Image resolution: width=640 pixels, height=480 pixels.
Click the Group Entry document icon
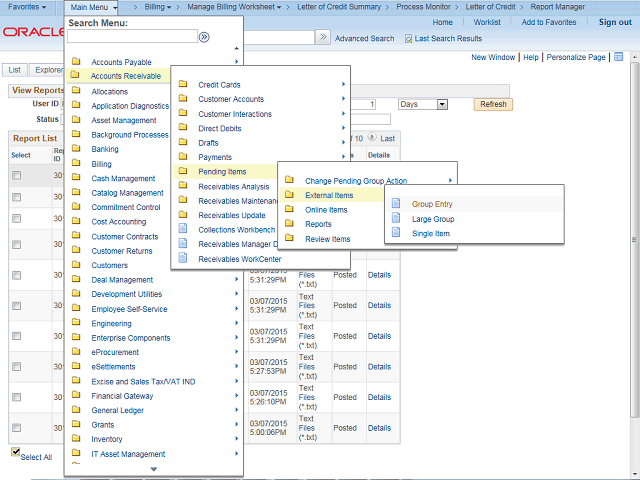pyautogui.click(x=395, y=204)
